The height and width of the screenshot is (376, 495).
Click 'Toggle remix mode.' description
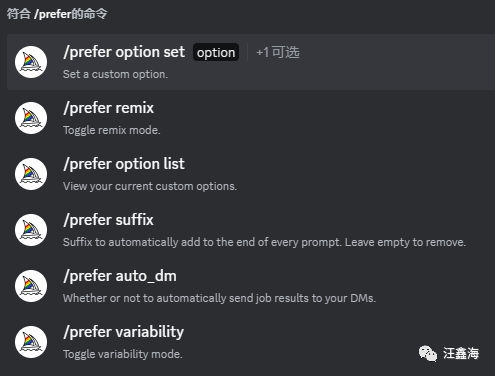pos(112,130)
